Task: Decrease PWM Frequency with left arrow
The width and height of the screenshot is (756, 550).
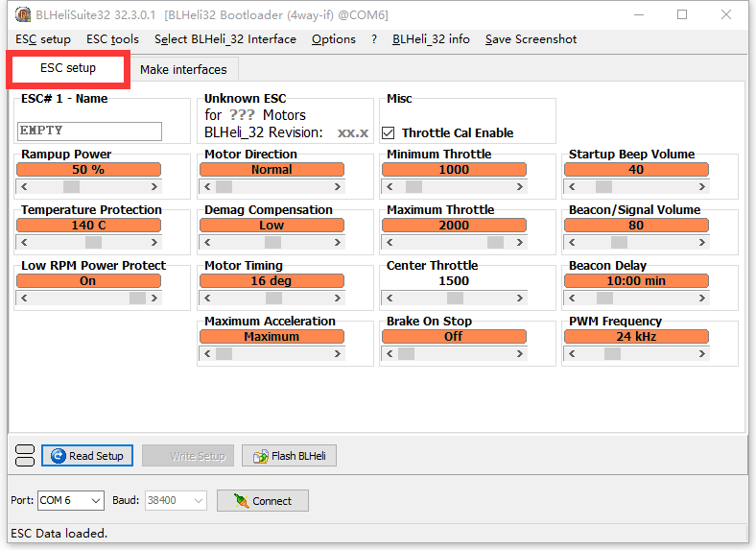Action: [x=572, y=353]
